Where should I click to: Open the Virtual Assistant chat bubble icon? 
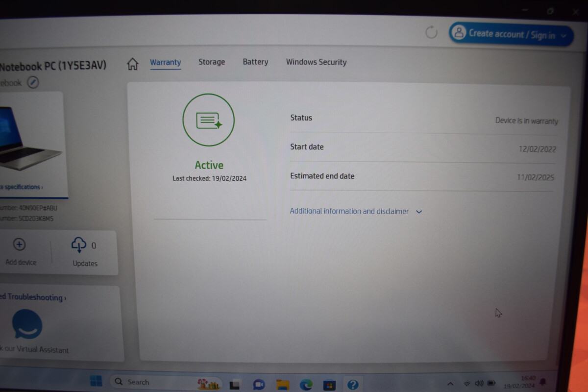(27, 324)
